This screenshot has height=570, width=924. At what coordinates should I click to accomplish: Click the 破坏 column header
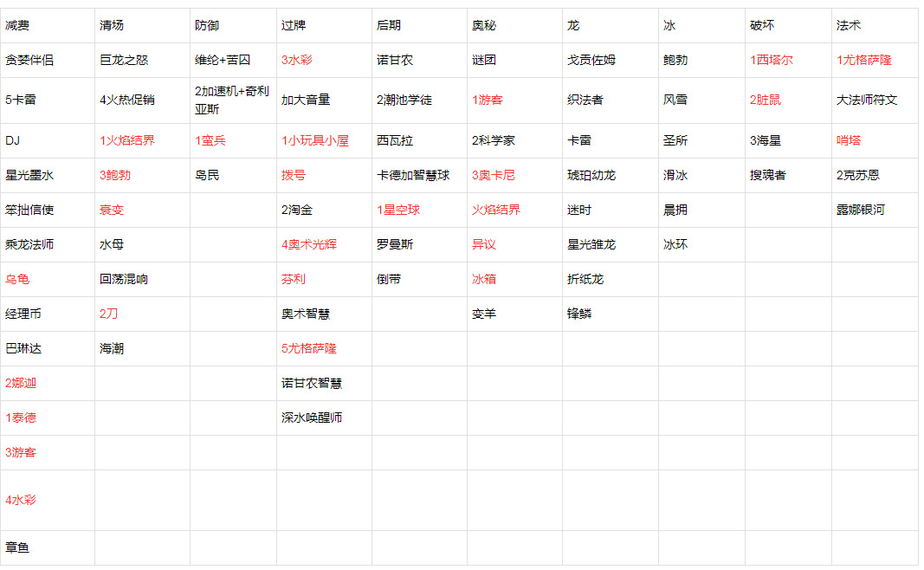coord(762,26)
